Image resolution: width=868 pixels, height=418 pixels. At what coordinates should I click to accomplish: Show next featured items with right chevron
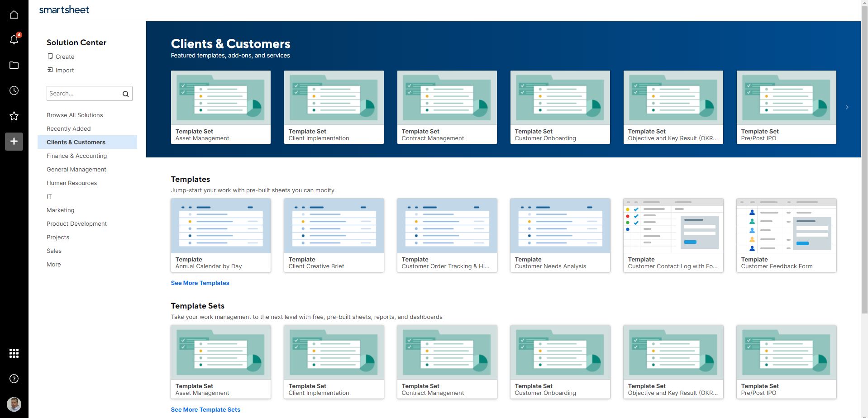847,107
